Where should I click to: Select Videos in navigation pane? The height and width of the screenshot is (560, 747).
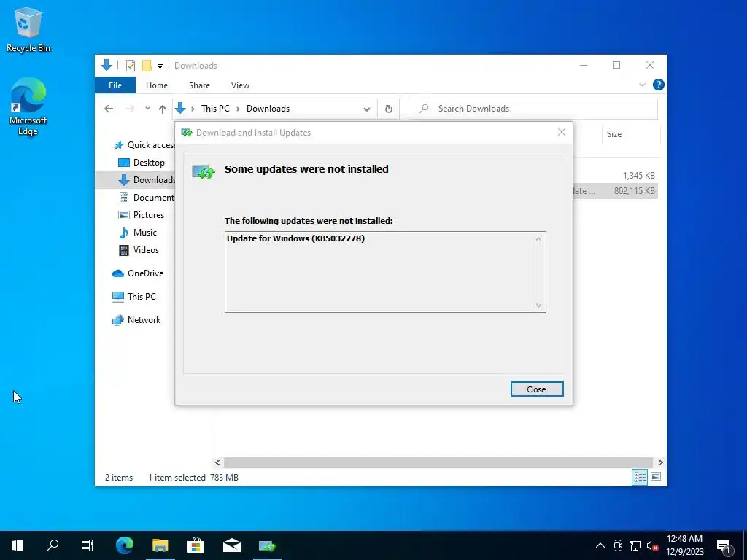click(x=139, y=250)
